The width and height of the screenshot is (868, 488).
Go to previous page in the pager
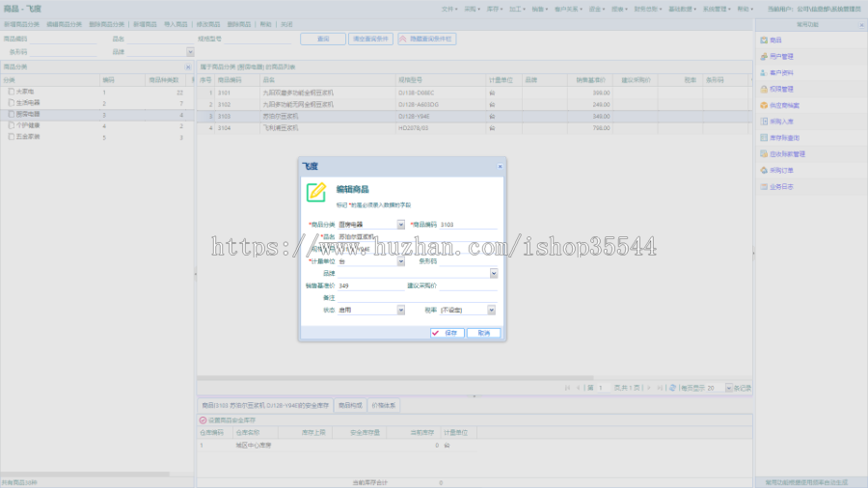pyautogui.click(x=579, y=388)
